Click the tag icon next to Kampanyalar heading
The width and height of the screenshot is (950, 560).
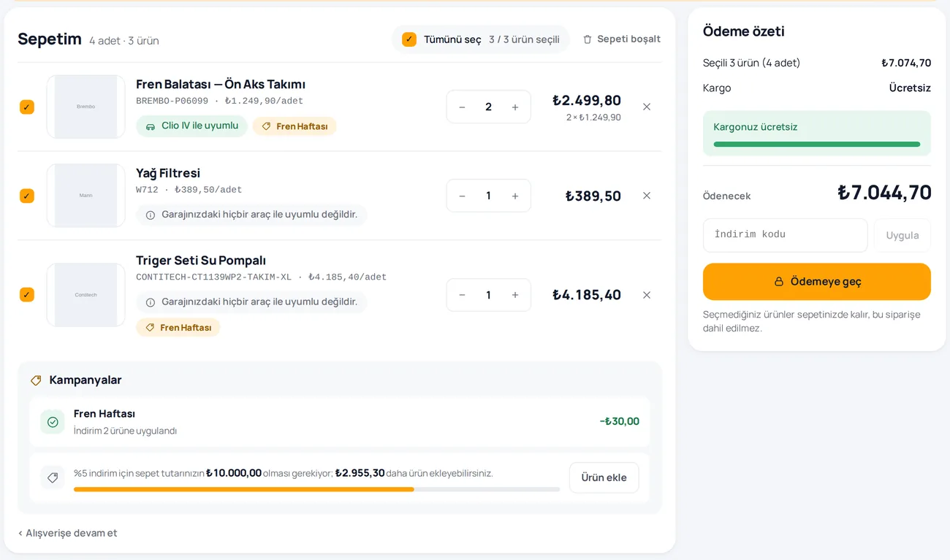click(x=36, y=380)
